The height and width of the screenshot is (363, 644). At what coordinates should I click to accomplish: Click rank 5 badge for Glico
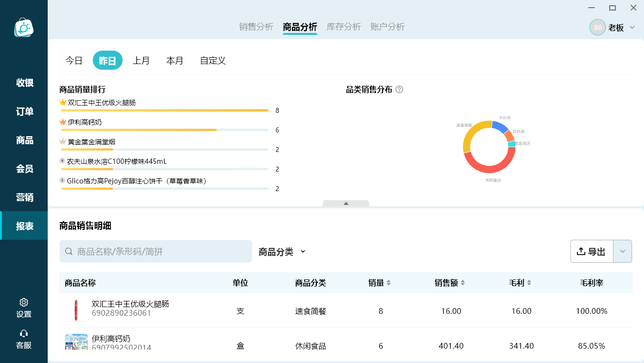(62, 181)
